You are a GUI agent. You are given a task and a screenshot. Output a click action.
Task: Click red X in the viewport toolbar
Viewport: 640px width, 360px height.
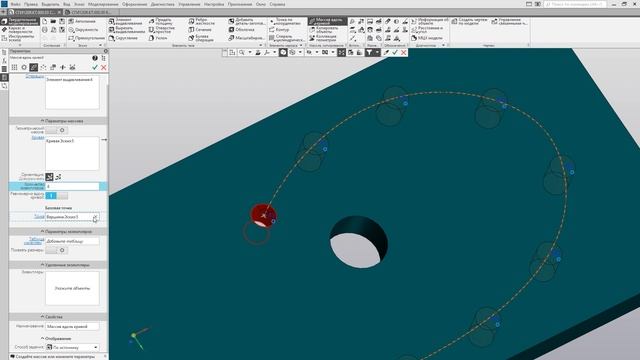404,53
